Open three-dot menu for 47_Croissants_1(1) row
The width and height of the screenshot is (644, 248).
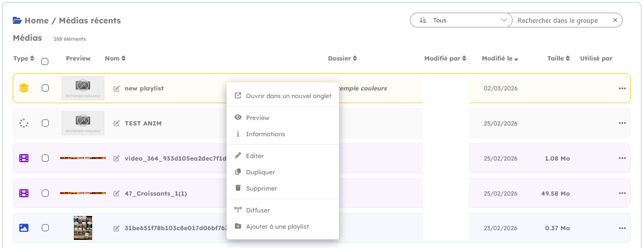pos(622,194)
